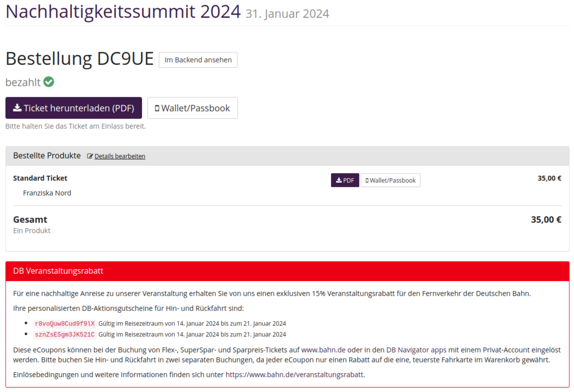574x392 pixels.
Task: Select coupon code sznZsESgm3JK521C
Action: click(x=65, y=335)
